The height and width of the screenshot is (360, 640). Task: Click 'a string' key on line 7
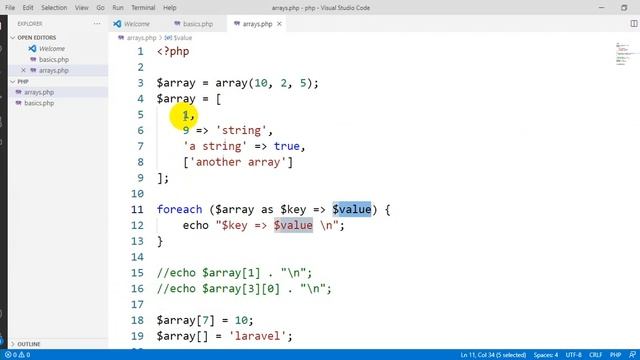pyautogui.click(x=215, y=146)
